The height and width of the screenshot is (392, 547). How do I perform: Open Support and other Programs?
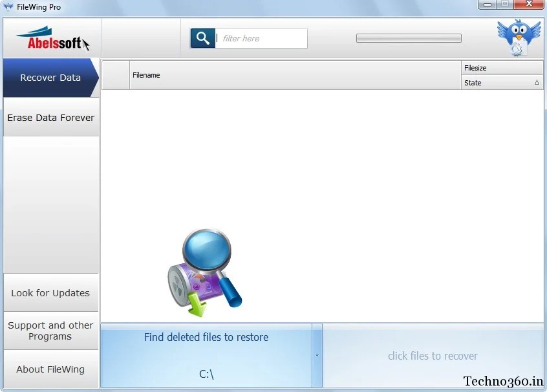(x=51, y=331)
